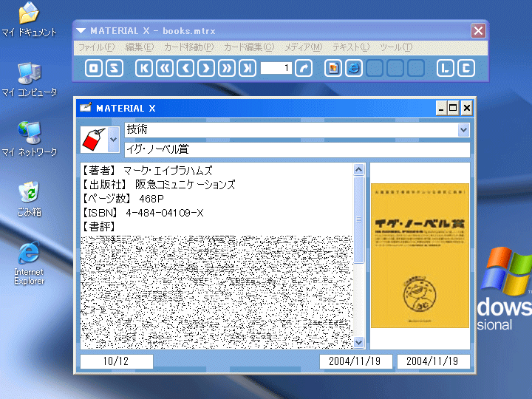
Task: Open the toolbar window's triangle menu
Action: [x=81, y=31]
